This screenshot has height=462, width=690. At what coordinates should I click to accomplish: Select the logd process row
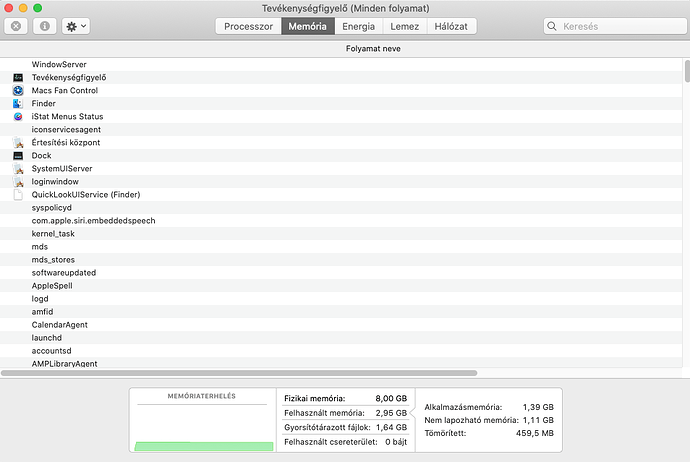(x=341, y=299)
